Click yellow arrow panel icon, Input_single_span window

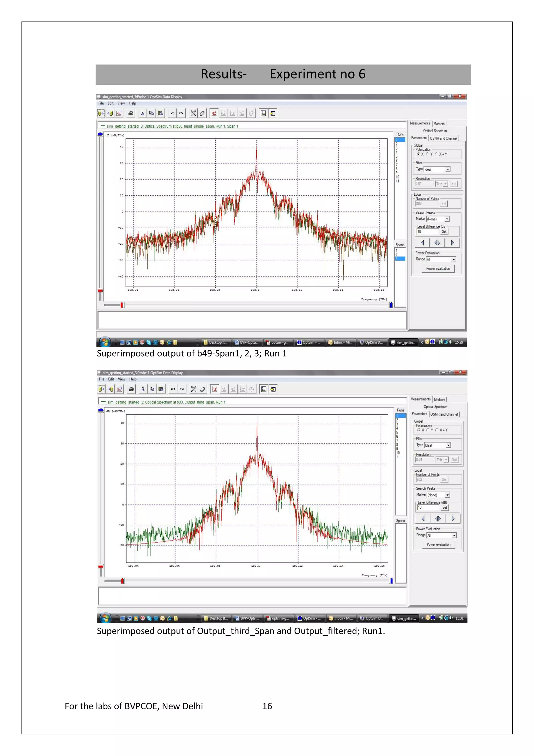[x=272, y=113]
